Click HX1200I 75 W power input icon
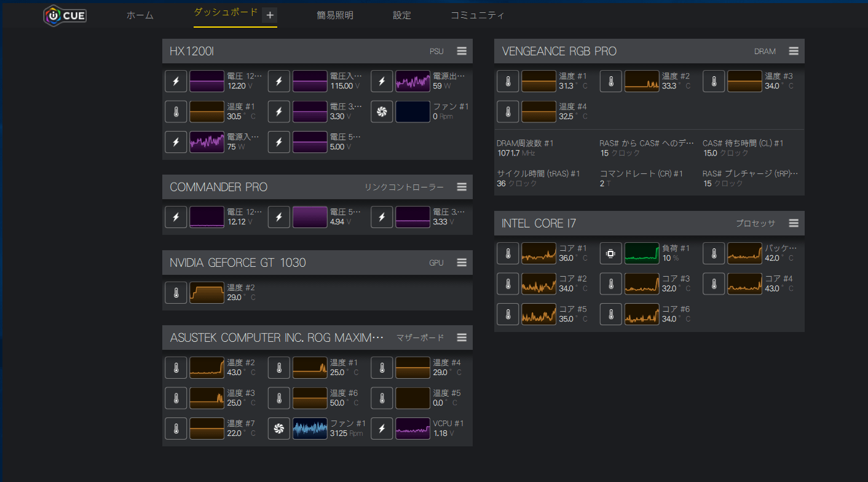The width and height of the screenshot is (868, 482). [x=176, y=141]
